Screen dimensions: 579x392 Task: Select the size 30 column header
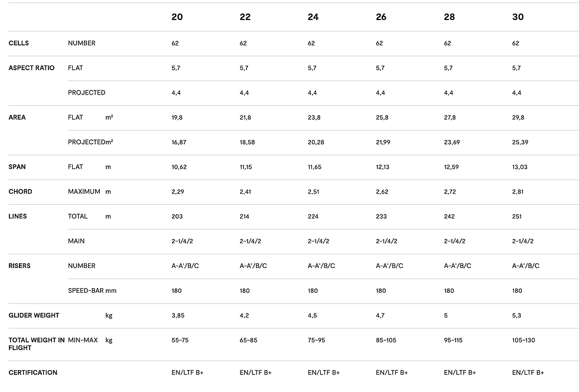tap(518, 17)
